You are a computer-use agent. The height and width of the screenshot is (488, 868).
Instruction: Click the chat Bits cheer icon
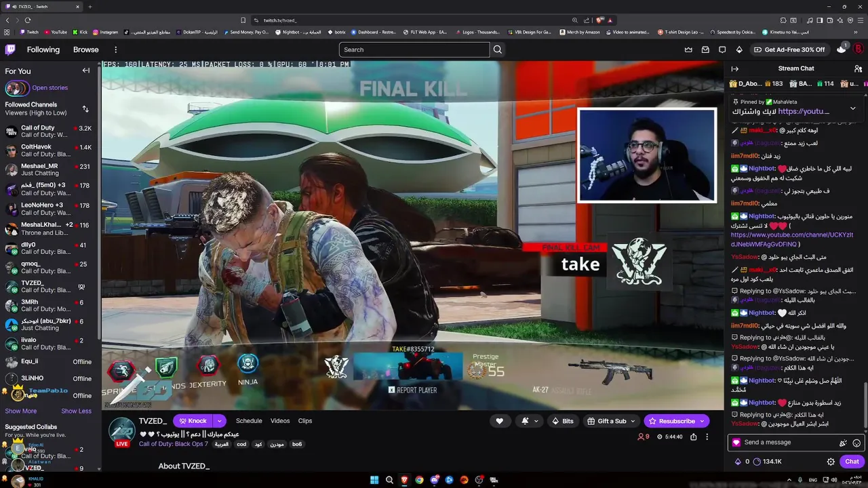click(x=843, y=443)
